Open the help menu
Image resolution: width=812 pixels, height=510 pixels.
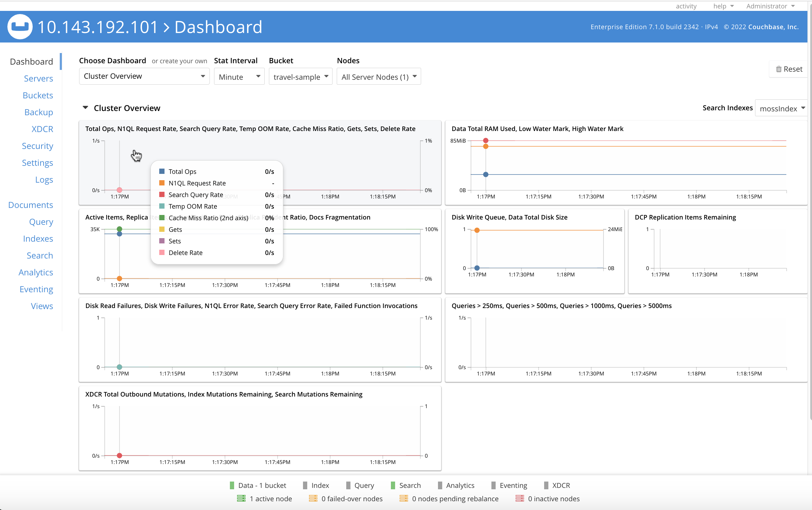pyautogui.click(x=723, y=6)
